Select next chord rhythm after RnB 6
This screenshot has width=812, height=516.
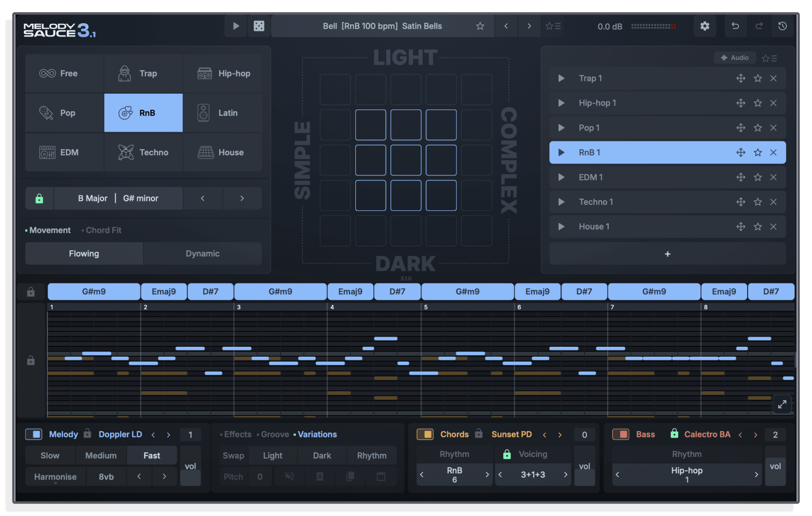[487, 474]
